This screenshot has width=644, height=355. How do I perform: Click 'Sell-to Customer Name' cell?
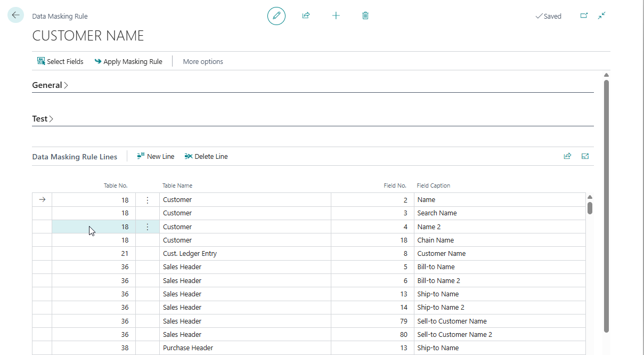click(x=500, y=321)
